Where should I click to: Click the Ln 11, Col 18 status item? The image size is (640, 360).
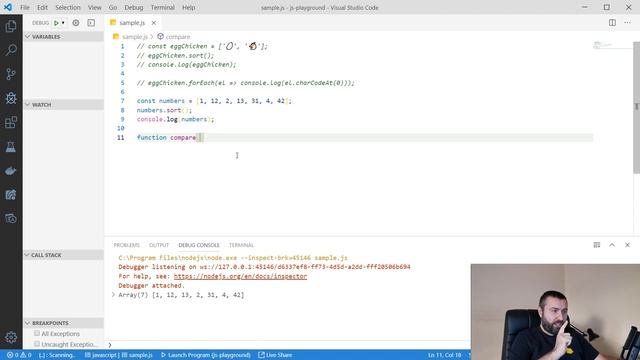tap(444, 355)
